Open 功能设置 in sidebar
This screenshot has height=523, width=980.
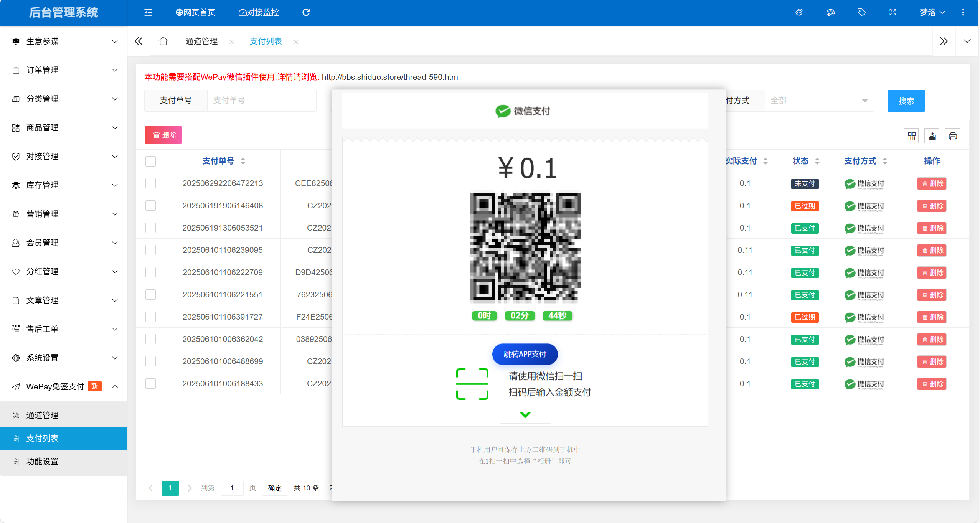tap(42, 462)
